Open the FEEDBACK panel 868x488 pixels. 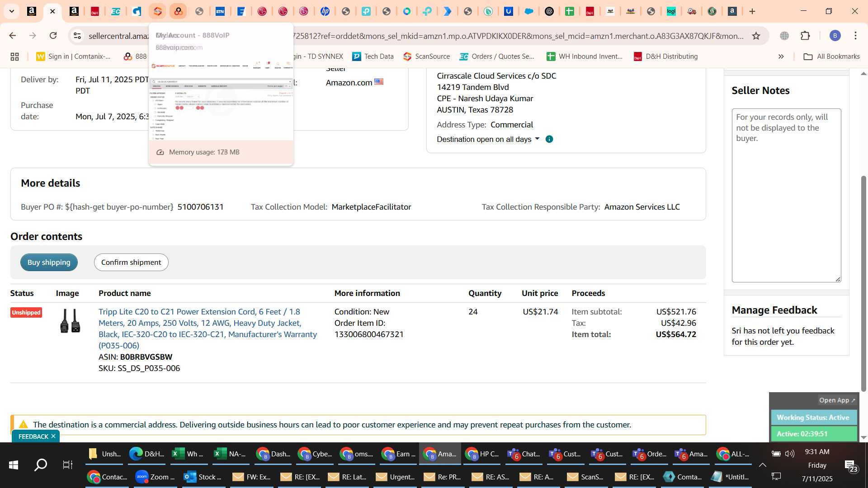click(x=33, y=436)
